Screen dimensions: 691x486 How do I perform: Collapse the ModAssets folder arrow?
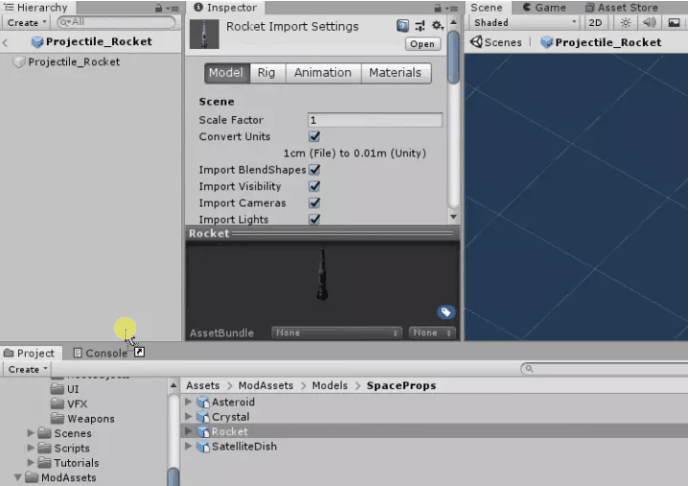18,478
